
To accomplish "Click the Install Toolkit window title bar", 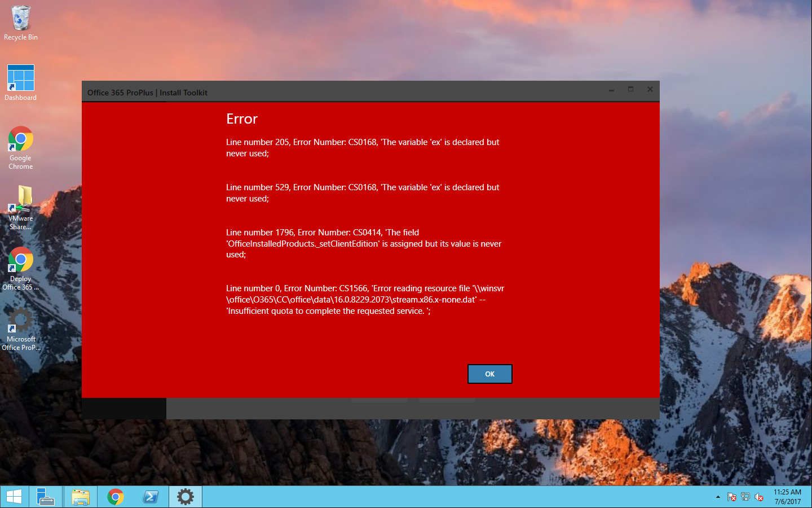I will 338,92.
